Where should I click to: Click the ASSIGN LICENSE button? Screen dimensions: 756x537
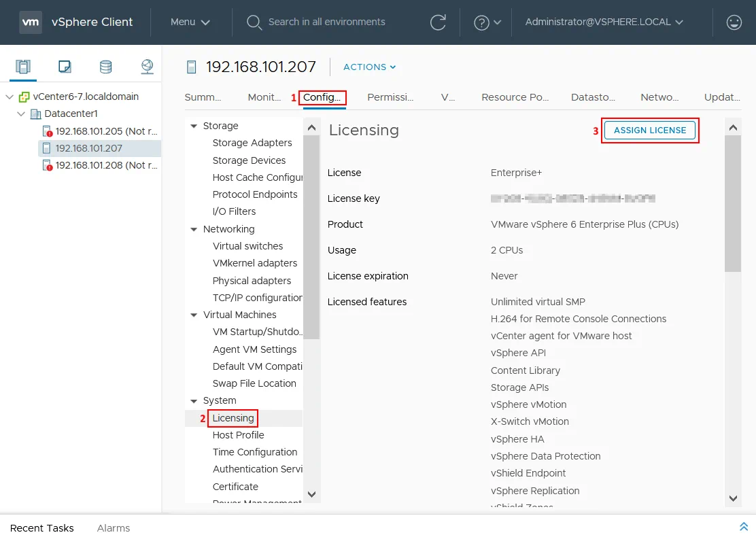649,131
